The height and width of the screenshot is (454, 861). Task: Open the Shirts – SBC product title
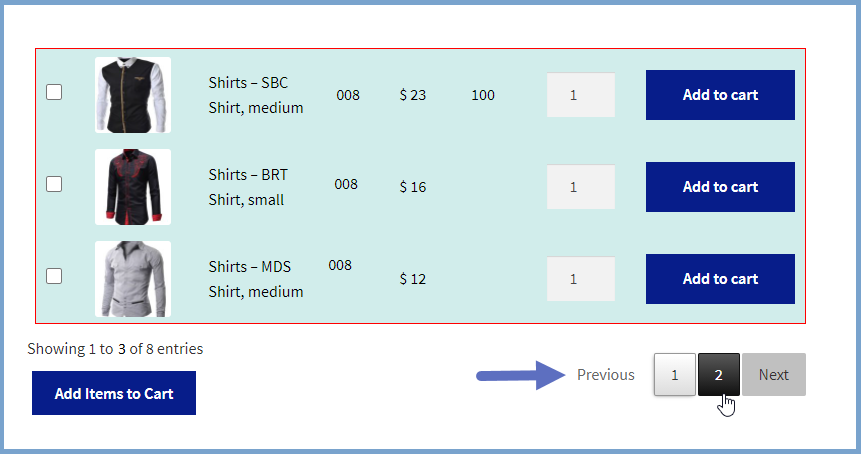point(248,83)
